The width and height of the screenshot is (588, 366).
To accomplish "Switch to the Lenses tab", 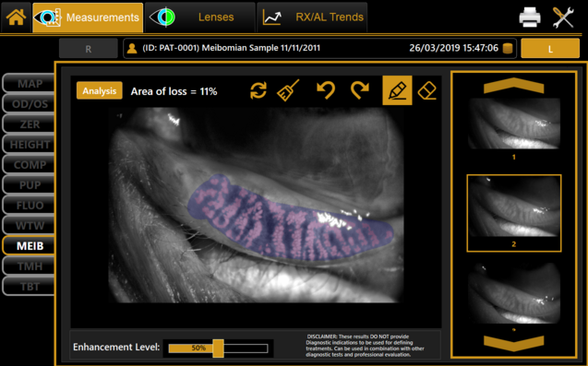I will coord(200,18).
